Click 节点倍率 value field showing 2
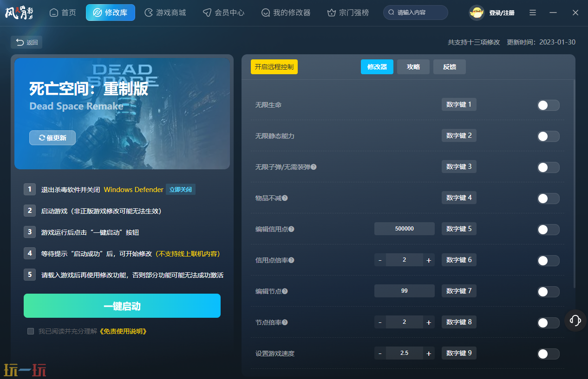This screenshot has width=588, height=379. click(x=405, y=322)
